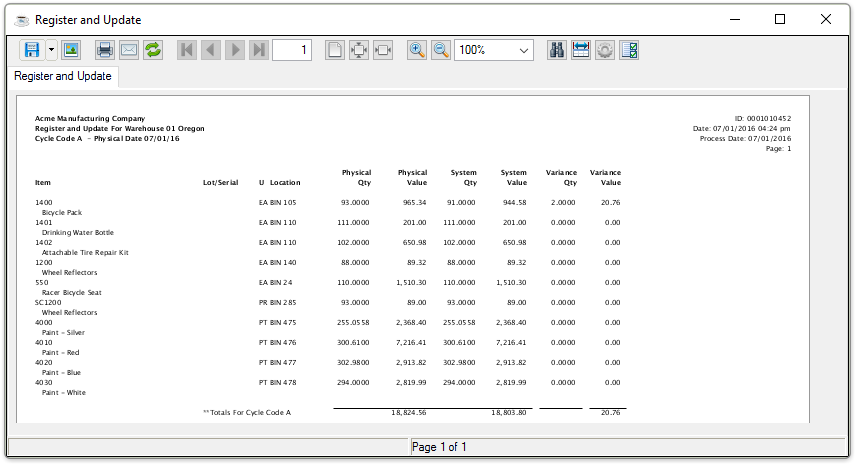859x467 pixels.
Task: Click 'Racer Bicycle Seat' description
Action: 72,292
